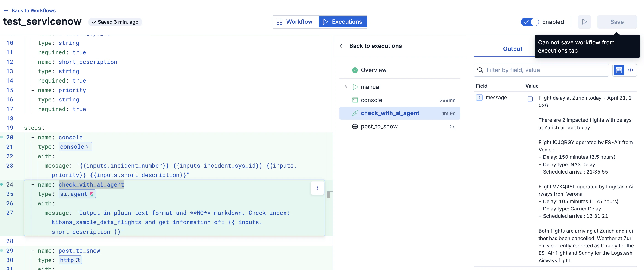This screenshot has width=644, height=270.
Task: Click the manual trigger play icon
Action: pyautogui.click(x=355, y=87)
